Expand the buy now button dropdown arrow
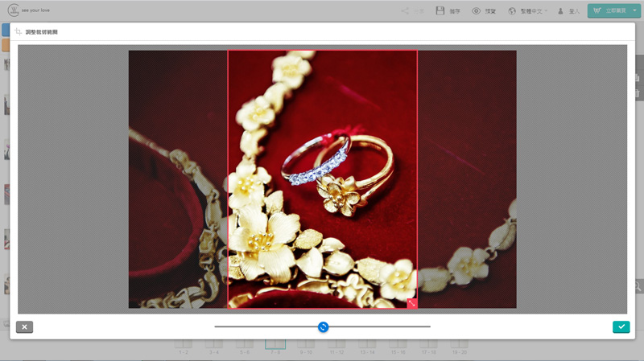 635,11
